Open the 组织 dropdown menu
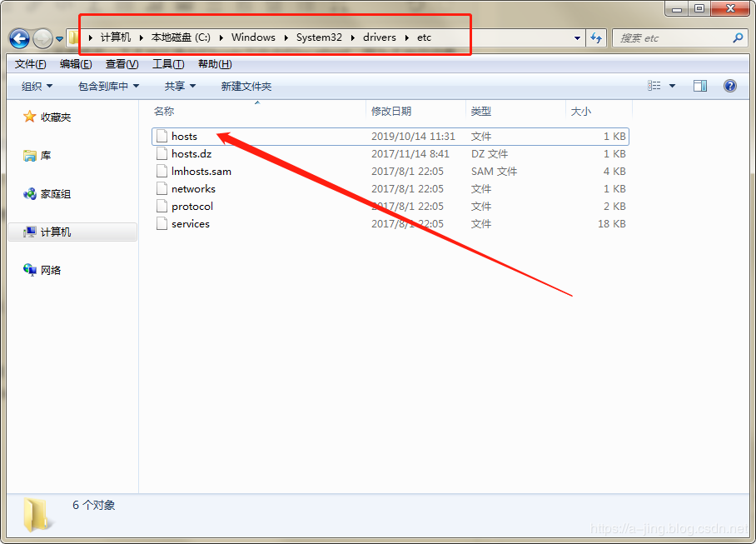The width and height of the screenshot is (756, 544). pos(37,86)
